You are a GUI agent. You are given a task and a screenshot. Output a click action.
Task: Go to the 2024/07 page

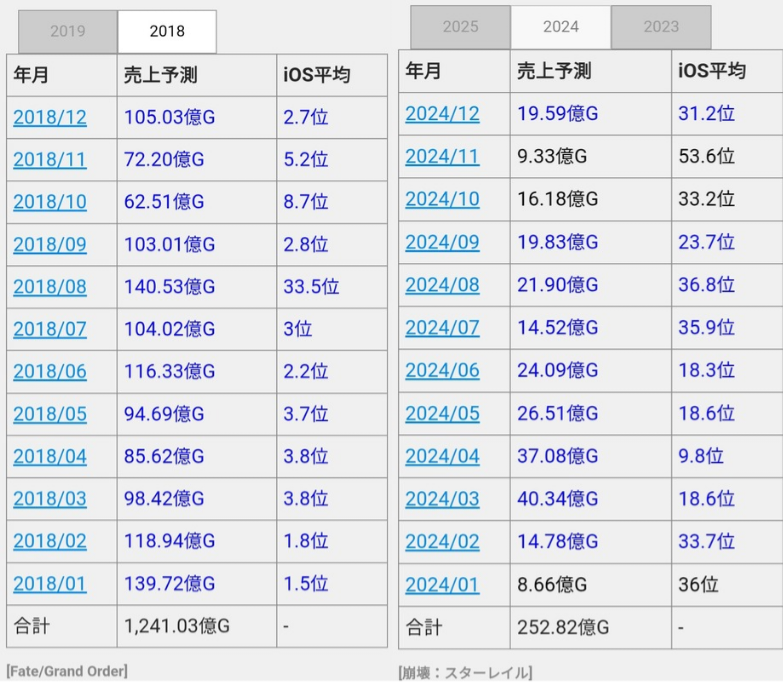coord(442,328)
